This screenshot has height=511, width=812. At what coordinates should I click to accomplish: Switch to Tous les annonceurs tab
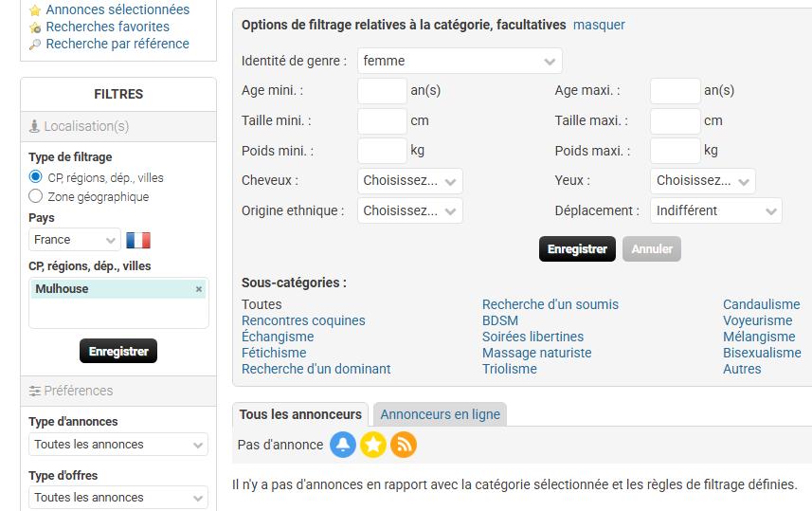tap(300, 414)
